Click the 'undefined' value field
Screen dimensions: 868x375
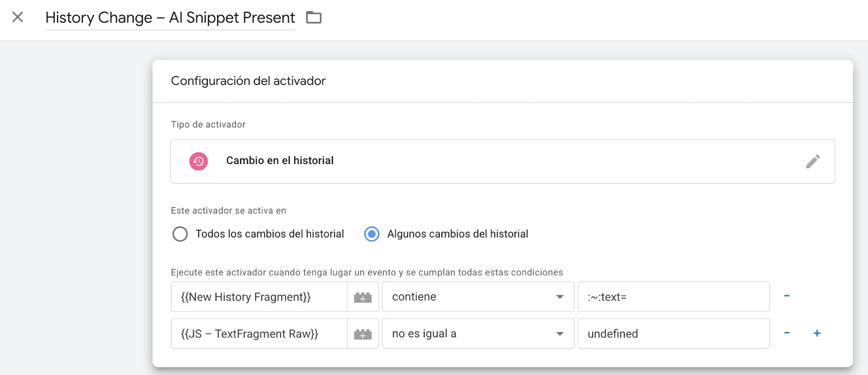click(x=673, y=333)
